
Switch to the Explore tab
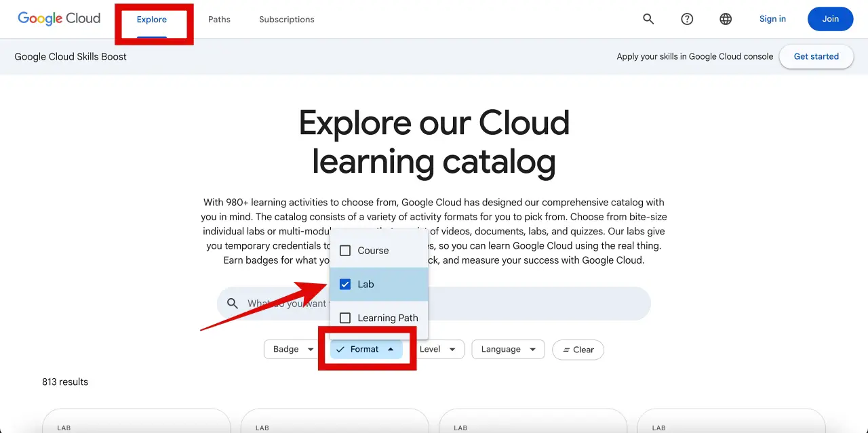pyautogui.click(x=152, y=20)
